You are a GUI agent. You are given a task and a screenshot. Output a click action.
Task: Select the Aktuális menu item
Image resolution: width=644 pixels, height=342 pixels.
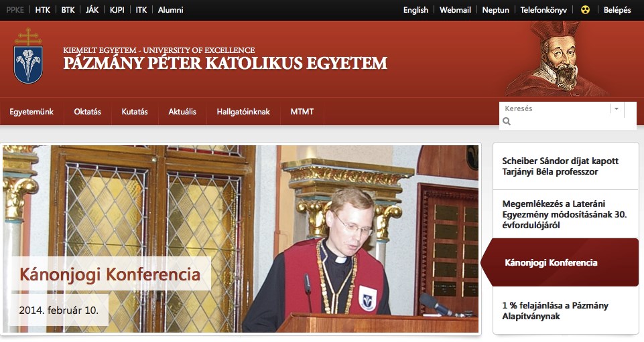coord(182,112)
